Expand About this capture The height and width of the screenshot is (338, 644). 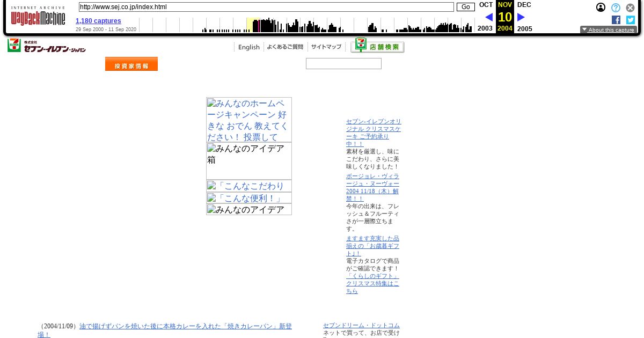tap(609, 30)
